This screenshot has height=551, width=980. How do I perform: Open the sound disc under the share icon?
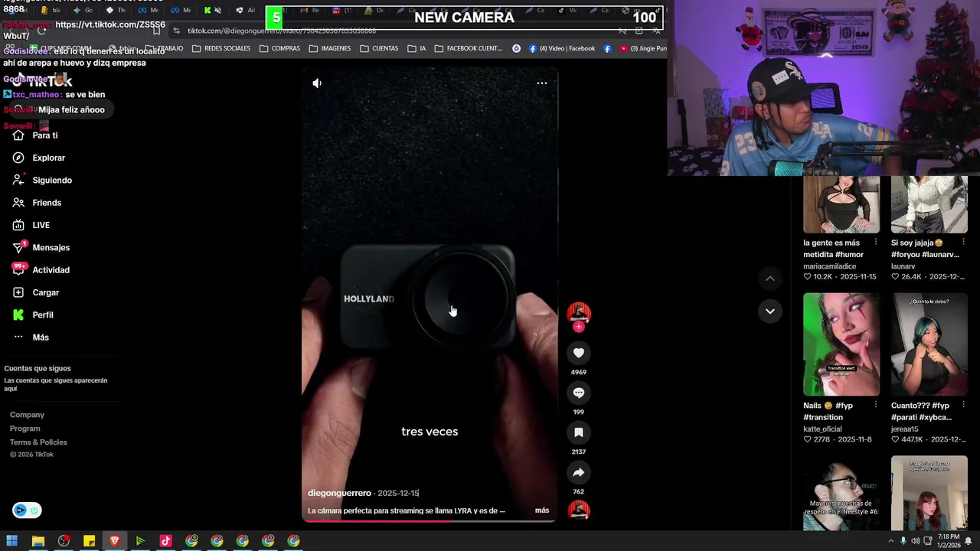pos(579,510)
